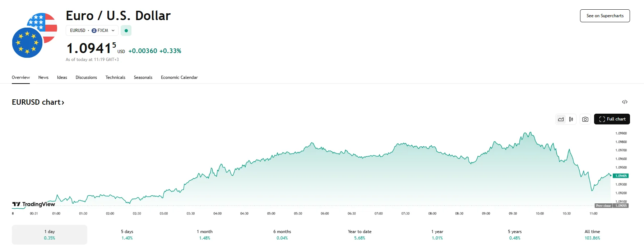Click the green market status dot

[126, 30]
